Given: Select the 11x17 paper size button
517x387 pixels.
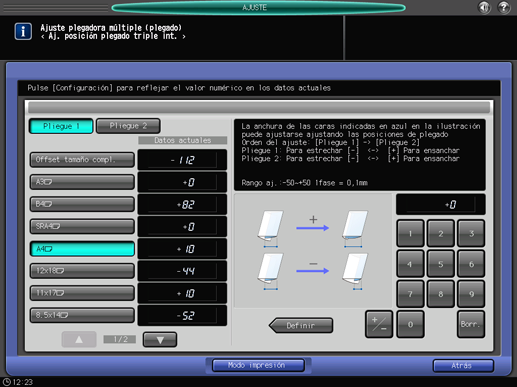Looking at the screenshot, I should pos(82,293).
